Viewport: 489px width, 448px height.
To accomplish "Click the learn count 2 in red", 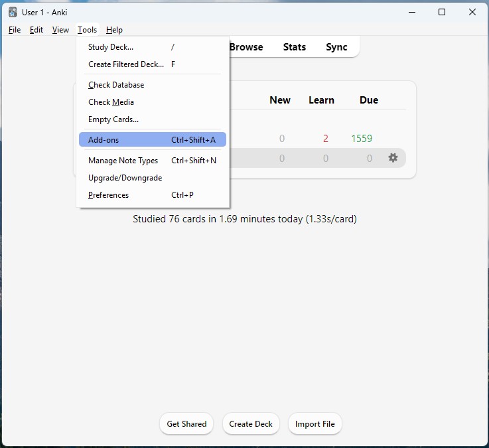I will coord(326,138).
